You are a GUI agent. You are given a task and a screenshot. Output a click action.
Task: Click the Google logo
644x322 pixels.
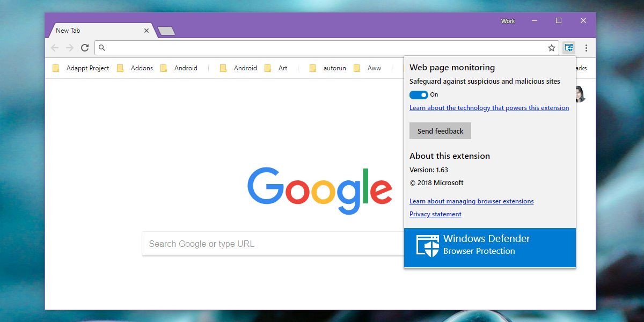[320, 191]
